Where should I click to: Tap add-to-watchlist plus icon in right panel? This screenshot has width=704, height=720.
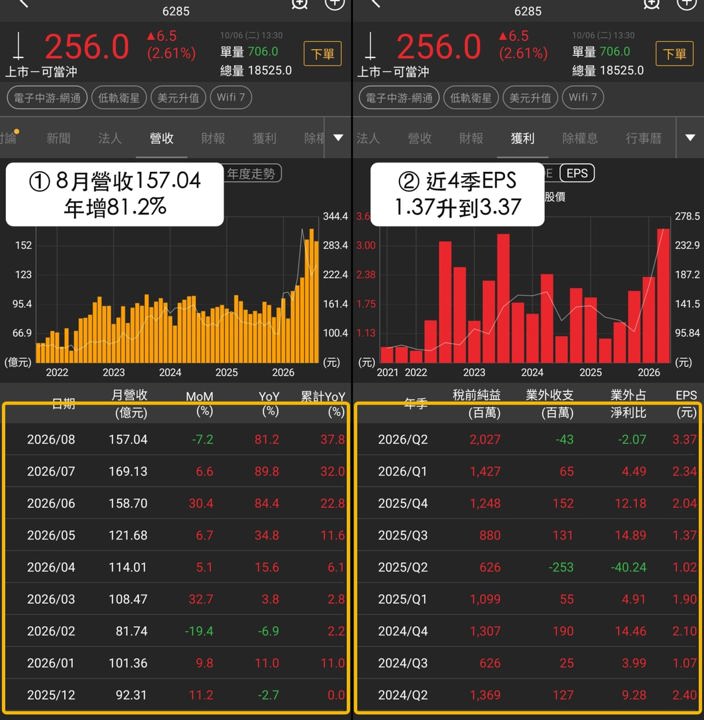(x=686, y=4)
